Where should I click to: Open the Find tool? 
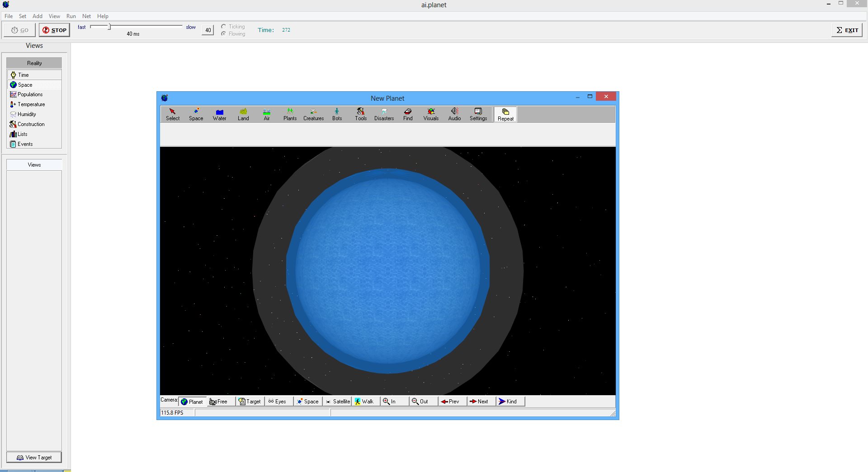pyautogui.click(x=408, y=114)
